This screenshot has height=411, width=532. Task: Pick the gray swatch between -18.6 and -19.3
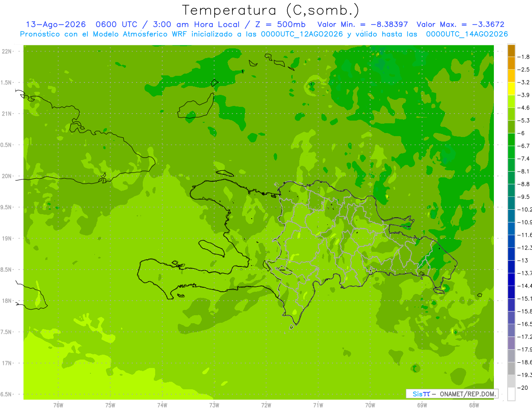511,369
